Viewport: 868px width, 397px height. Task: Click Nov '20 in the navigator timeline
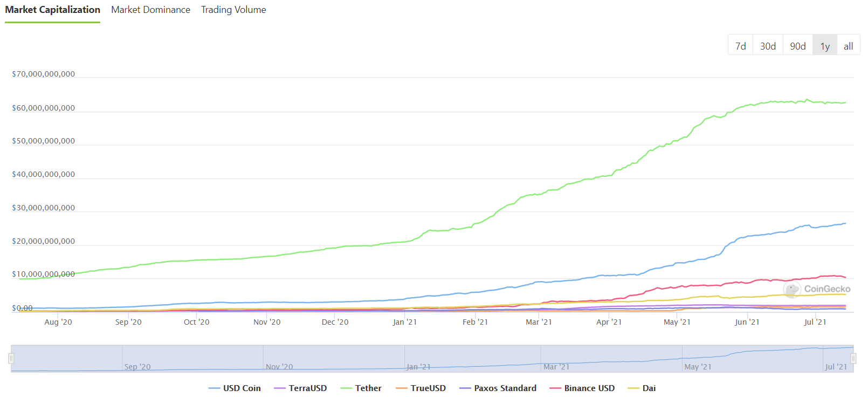[x=279, y=367]
